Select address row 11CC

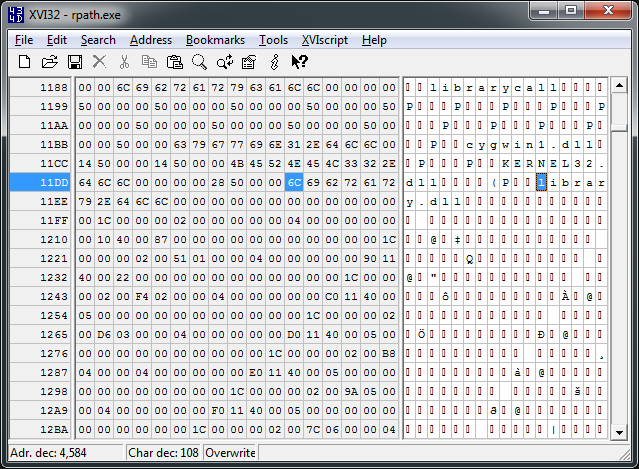pos(40,163)
